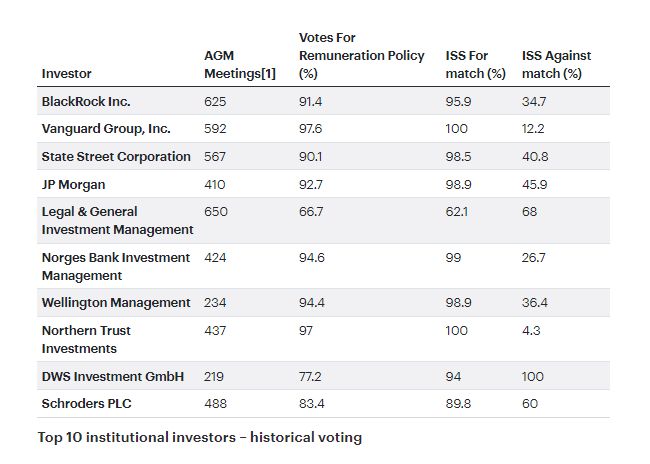Select Legal & General's 66.7 votes value
The width and height of the screenshot is (650, 464).
(x=313, y=212)
